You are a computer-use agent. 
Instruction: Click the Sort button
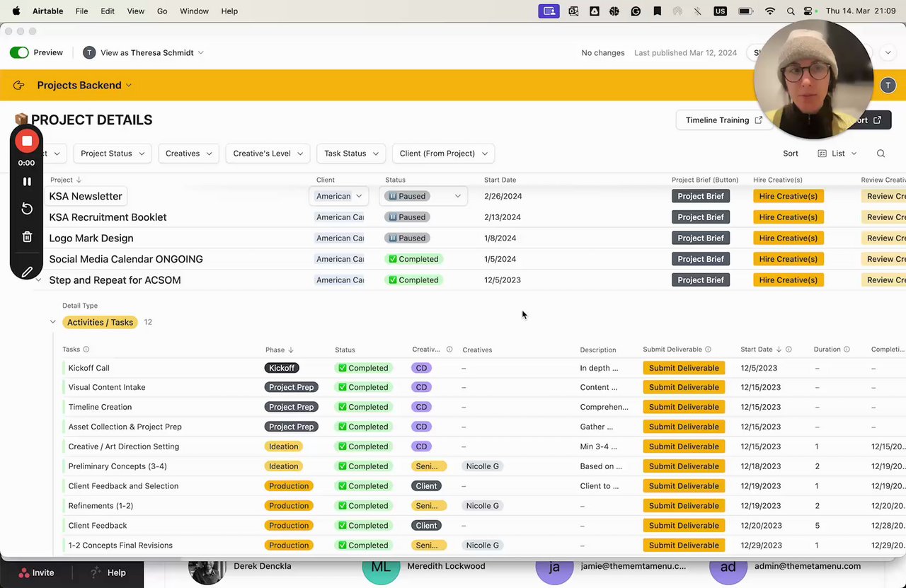pyautogui.click(x=791, y=154)
